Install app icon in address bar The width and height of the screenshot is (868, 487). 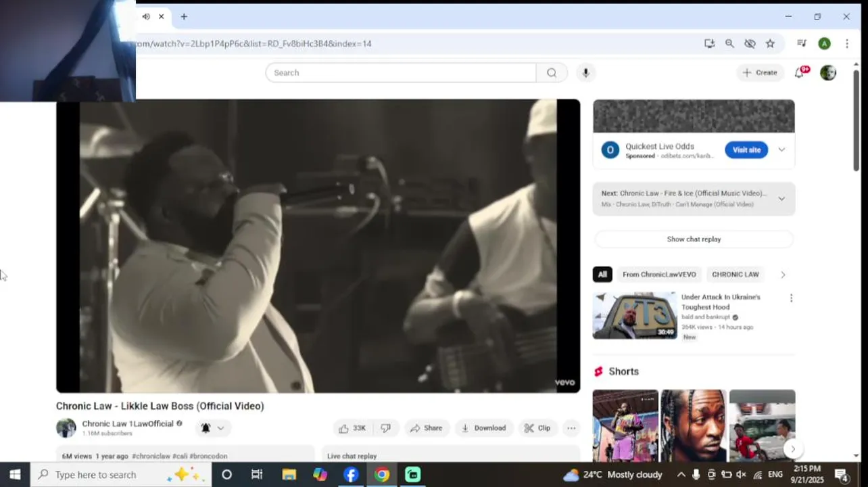[x=709, y=43]
